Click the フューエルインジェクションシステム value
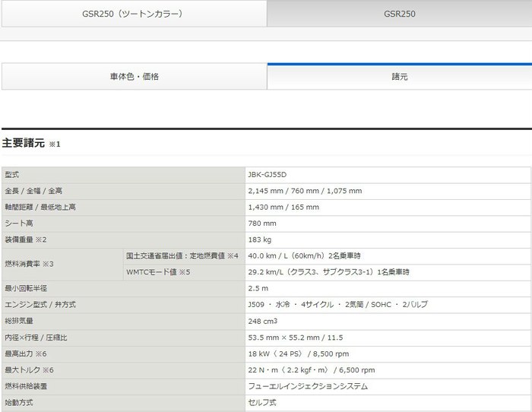 308,386
